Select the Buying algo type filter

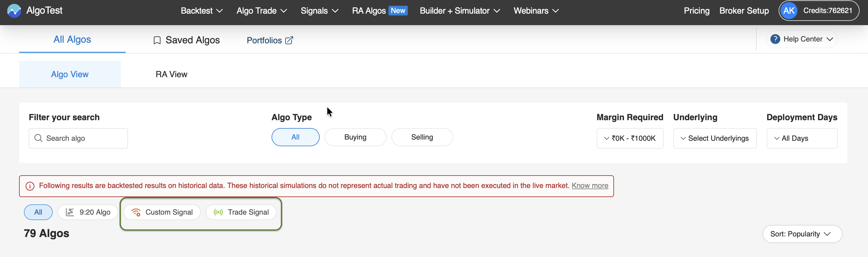tap(355, 137)
